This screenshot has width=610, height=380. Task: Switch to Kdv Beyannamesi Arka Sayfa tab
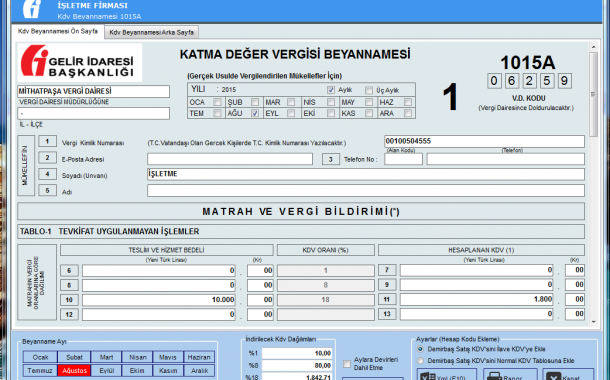[151, 32]
